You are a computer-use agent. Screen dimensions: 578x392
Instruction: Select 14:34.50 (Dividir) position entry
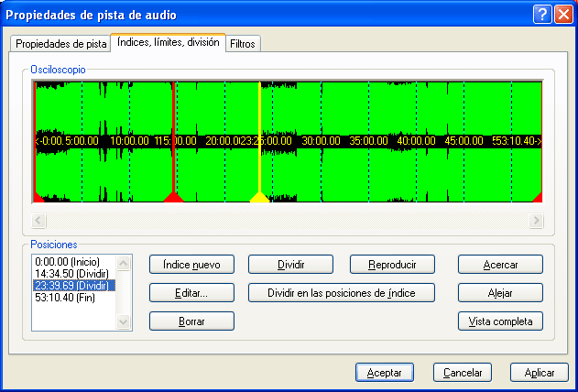point(71,274)
